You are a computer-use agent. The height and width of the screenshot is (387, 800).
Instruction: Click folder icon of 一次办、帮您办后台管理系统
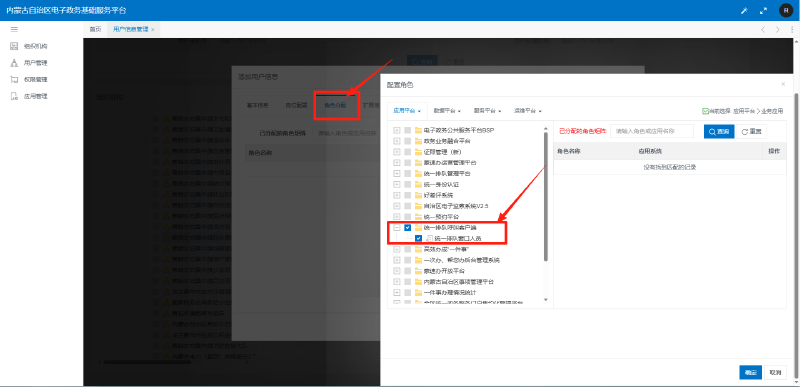pyautogui.click(x=418, y=260)
